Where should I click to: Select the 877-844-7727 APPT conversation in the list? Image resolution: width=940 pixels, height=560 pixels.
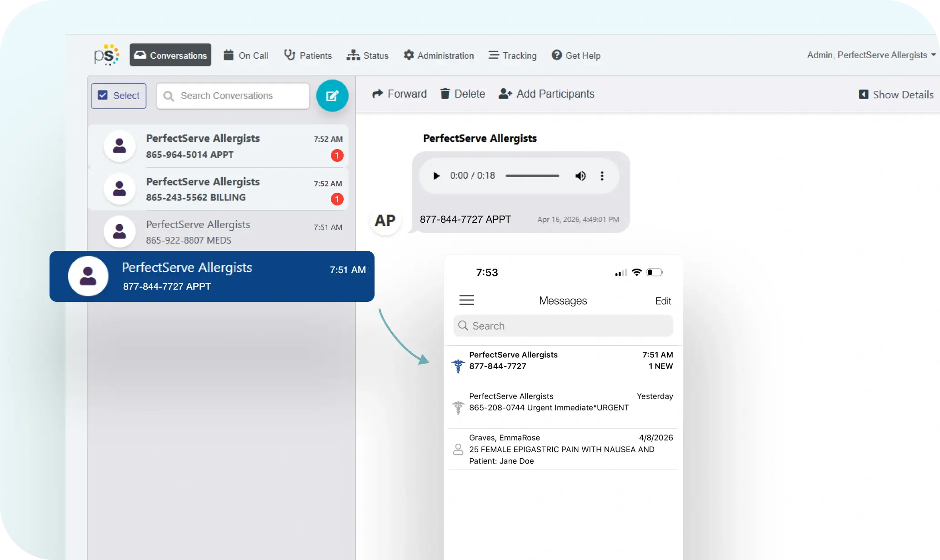coord(212,276)
